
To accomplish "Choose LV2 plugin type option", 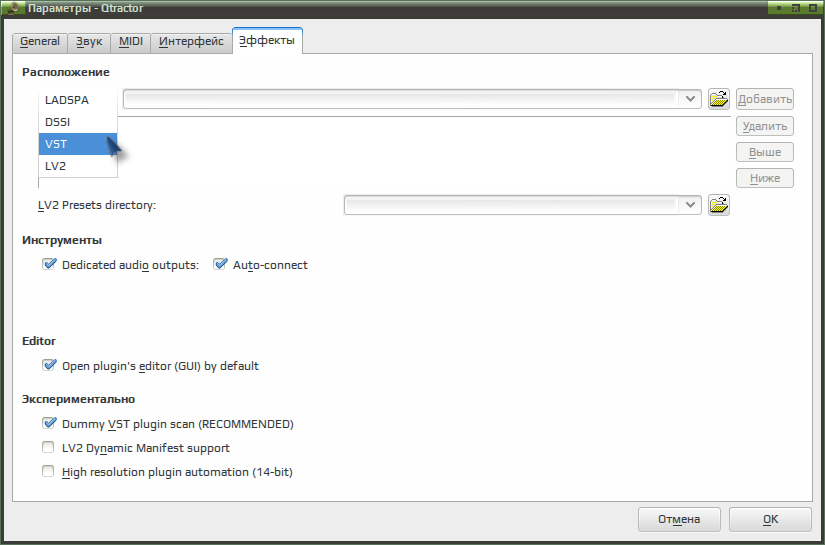I will pyautogui.click(x=78, y=166).
